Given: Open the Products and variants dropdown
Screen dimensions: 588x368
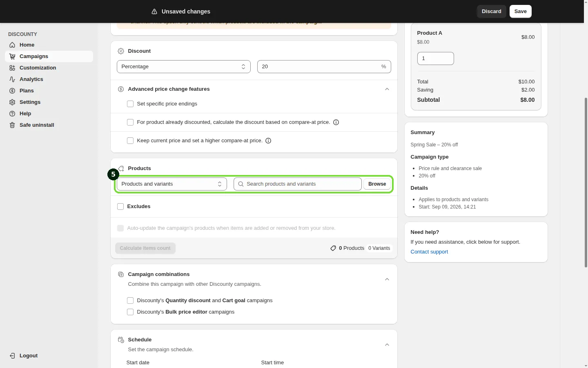Looking at the screenshot, I should click(x=172, y=184).
